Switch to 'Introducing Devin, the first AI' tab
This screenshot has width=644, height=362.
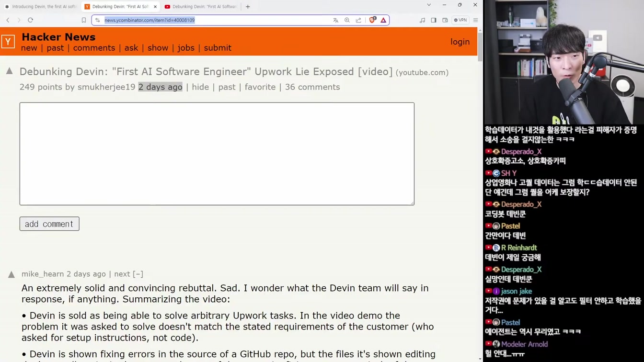[x=40, y=7]
